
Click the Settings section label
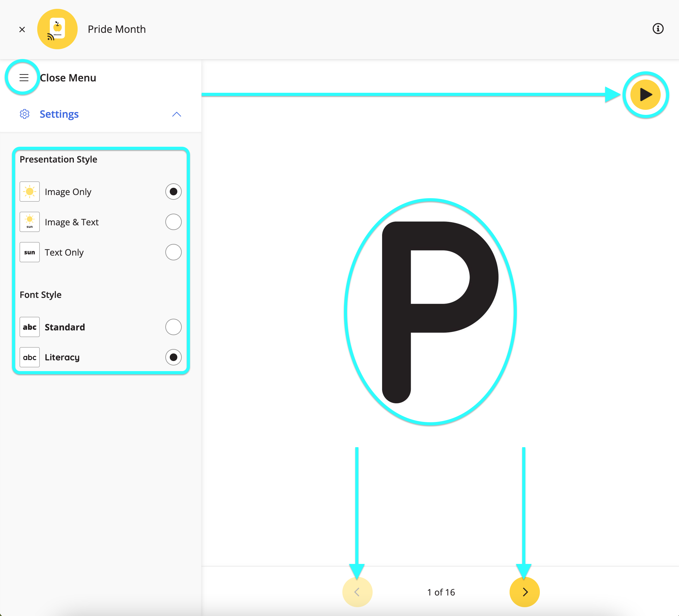[59, 114]
